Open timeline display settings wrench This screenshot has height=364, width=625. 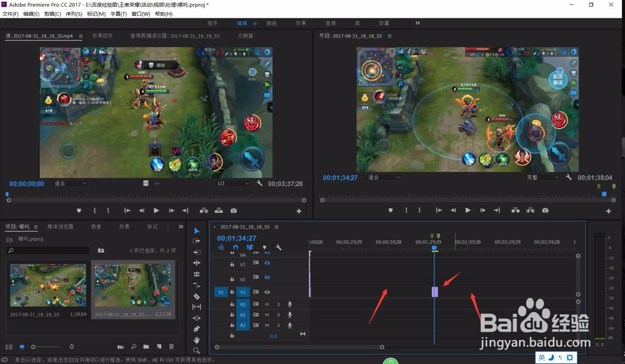click(279, 247)
